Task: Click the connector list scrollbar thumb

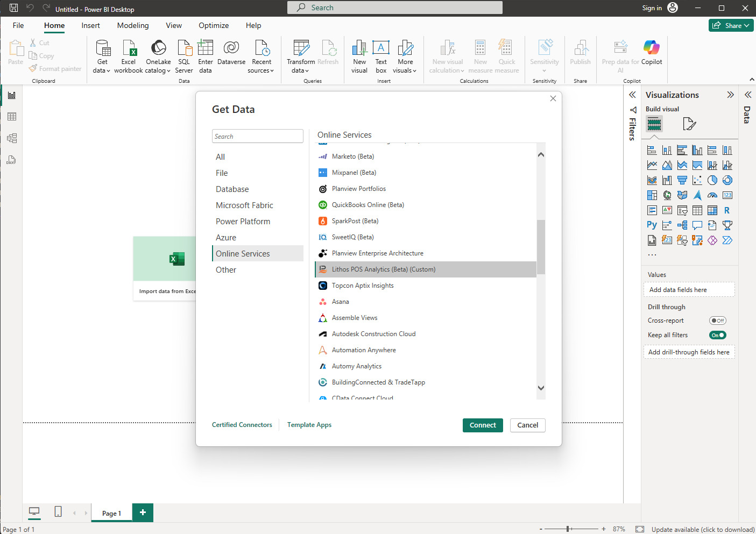Action: tap(541, 247)
